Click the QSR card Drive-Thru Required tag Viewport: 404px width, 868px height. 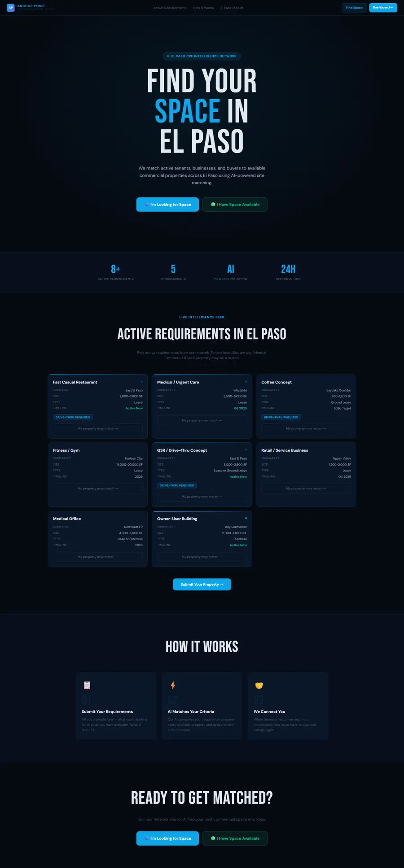click(x=177, y=485)
